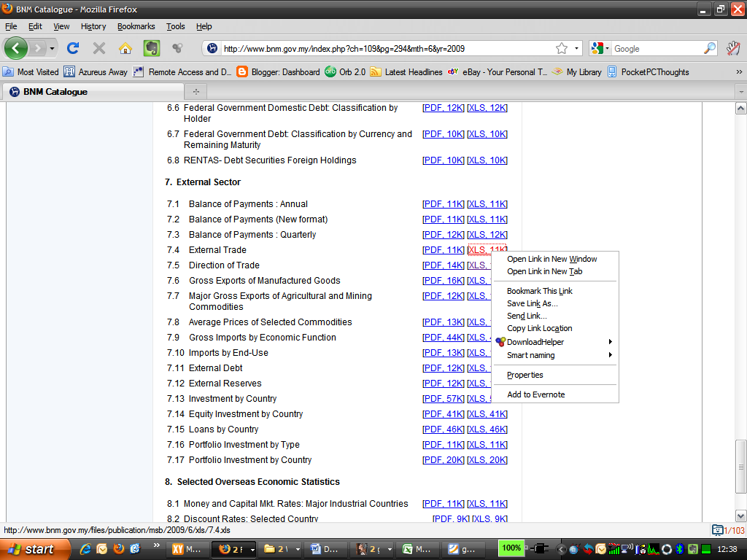Open PDF link for 7.4 External Trade

pyautogui.click(x=443, y=249)
